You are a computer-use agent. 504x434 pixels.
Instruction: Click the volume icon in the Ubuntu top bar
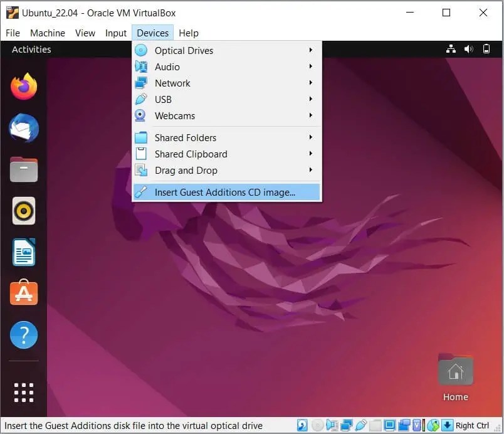tap(468, 49)
